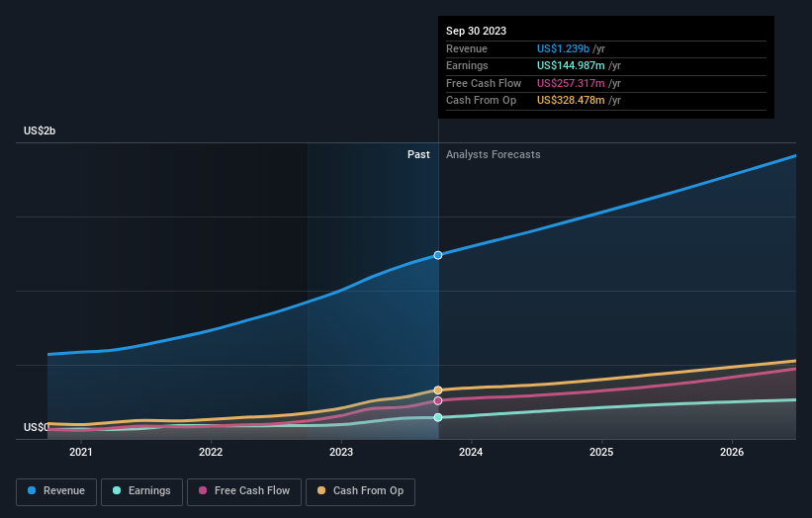Click the orange Cash From Op data point
This screenshot has width=812, height=518.
[438, 390]
